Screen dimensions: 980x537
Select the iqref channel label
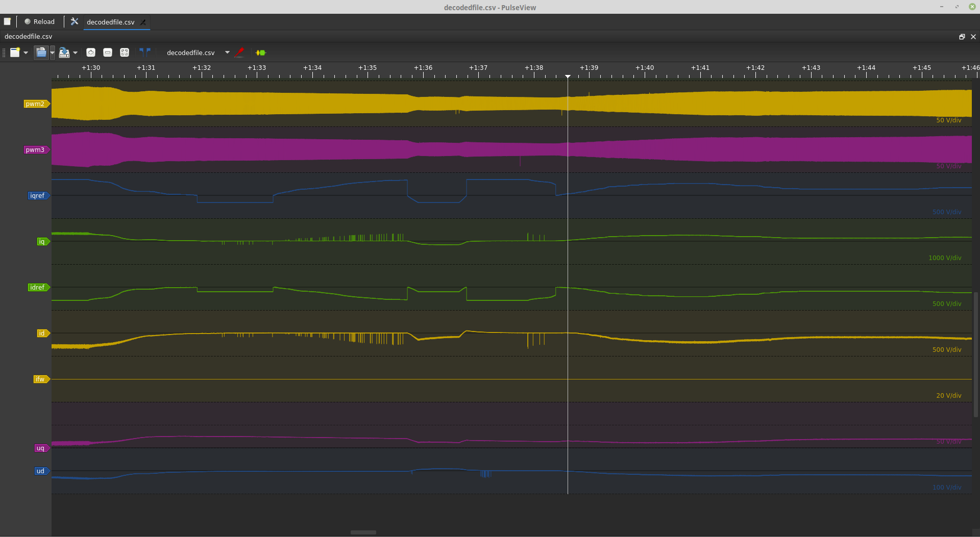tap(37, 196)
